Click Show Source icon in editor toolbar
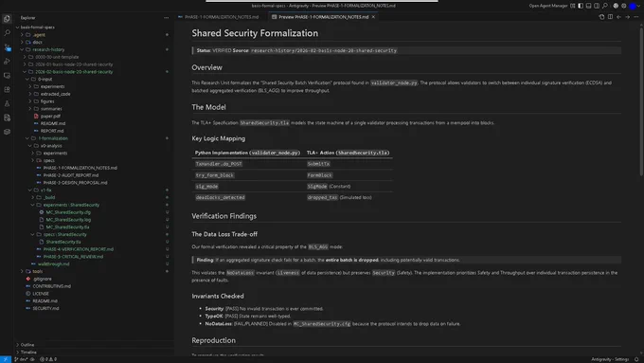 point(601,17)
